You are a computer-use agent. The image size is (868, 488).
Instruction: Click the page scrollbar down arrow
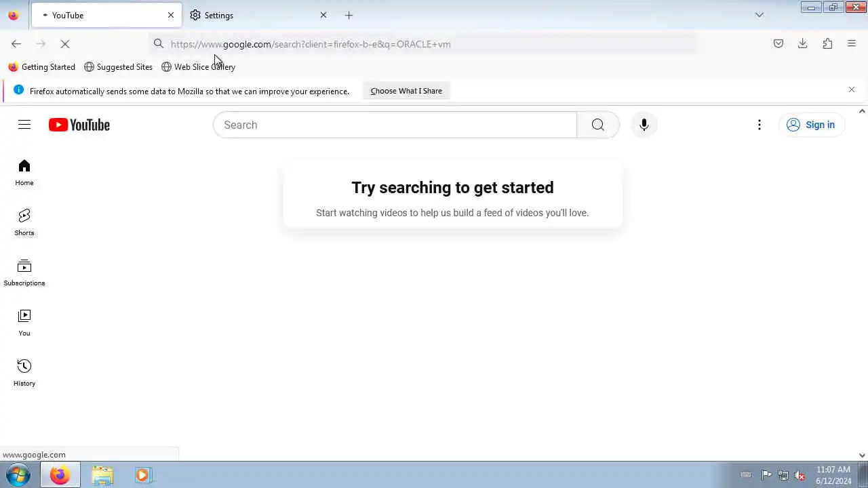tap(862, 455)
